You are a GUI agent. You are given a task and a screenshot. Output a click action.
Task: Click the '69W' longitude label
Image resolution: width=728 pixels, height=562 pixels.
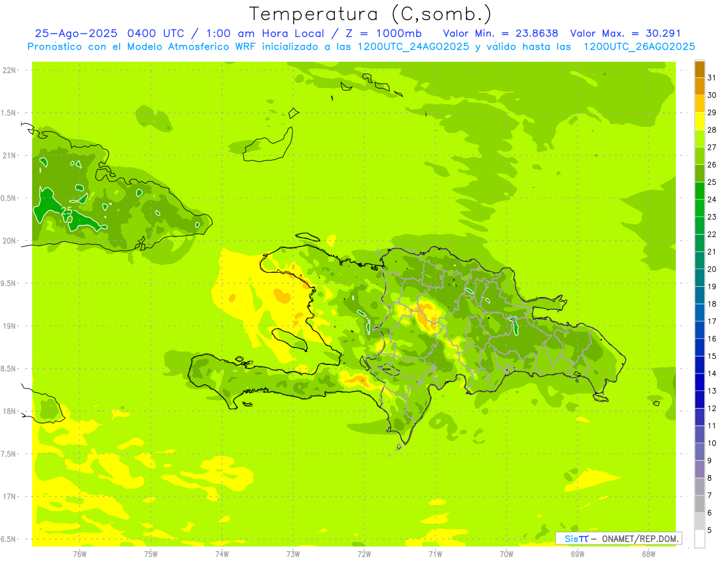tap(578, 554)
